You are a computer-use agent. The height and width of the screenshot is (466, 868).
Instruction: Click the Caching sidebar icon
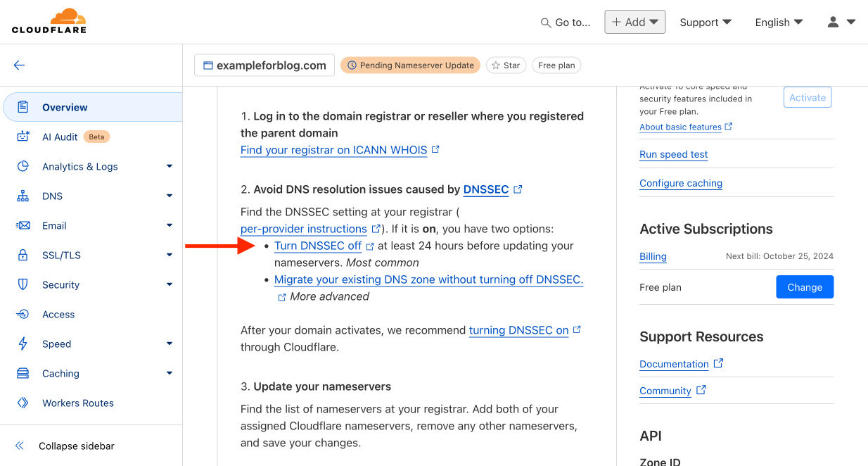[23, 373]
